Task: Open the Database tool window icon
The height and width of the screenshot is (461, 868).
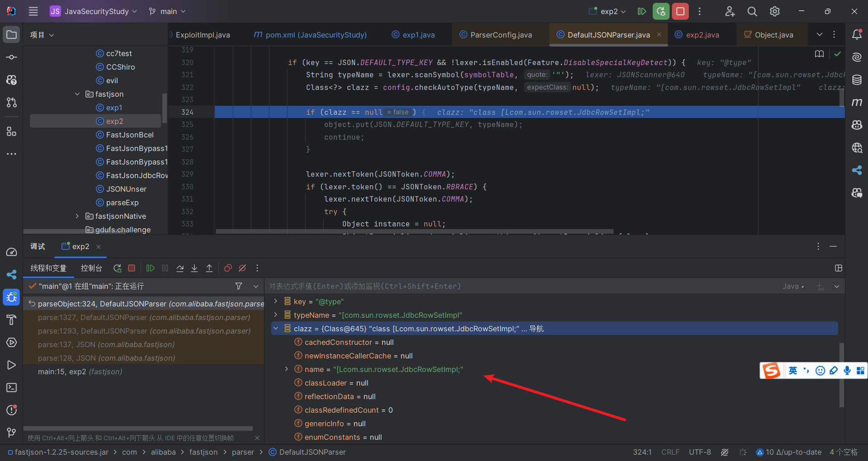Action: click(857, 80)
